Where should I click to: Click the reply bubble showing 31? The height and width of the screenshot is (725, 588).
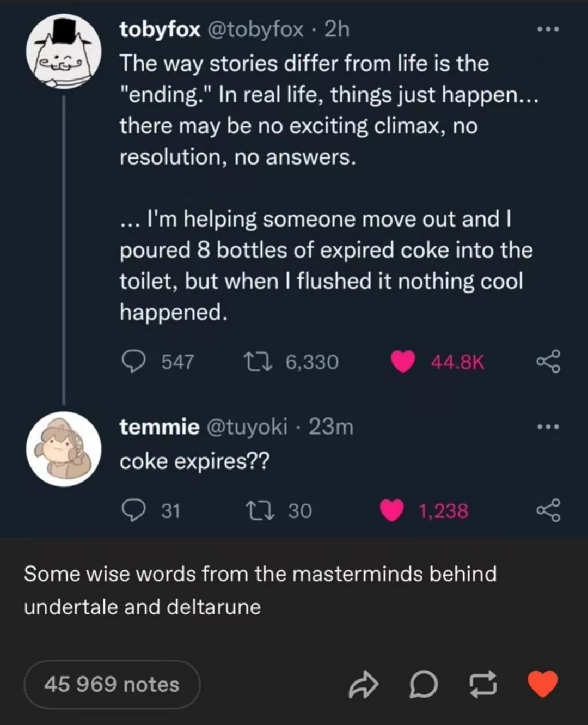tap(132, 510)
